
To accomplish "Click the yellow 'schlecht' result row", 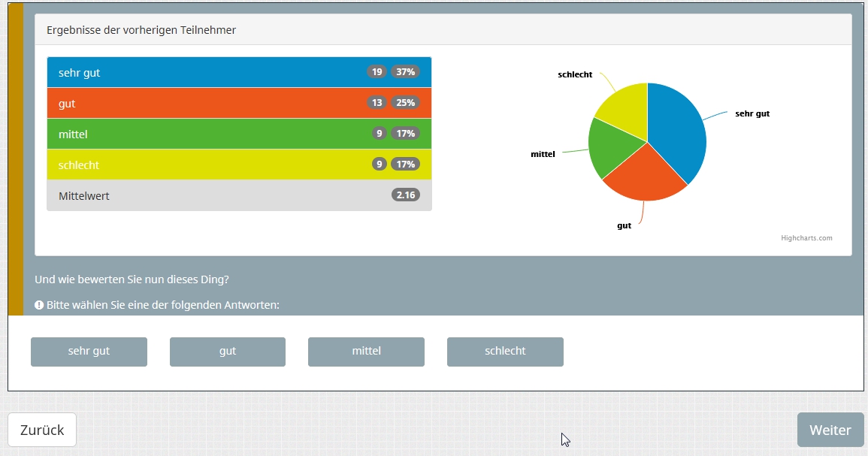I will pyautogui.click(x=210, y=165).
